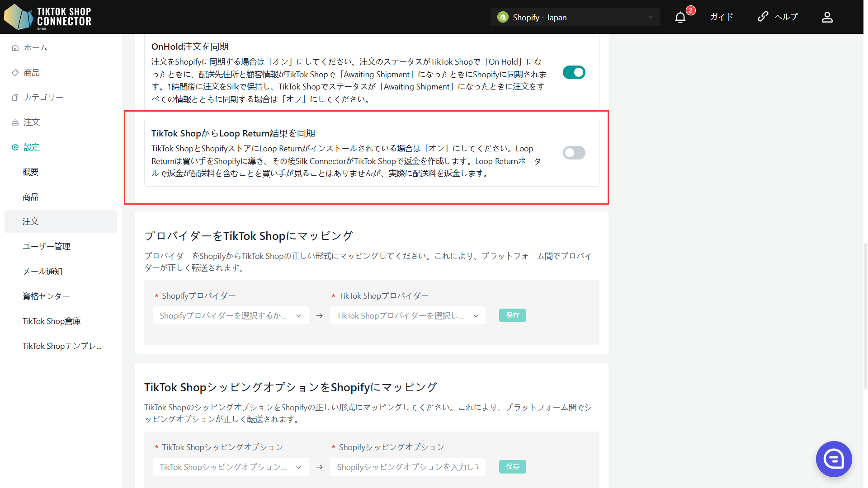Open 概要 settings submenu

pyautogui.click(x=31, y=172)
